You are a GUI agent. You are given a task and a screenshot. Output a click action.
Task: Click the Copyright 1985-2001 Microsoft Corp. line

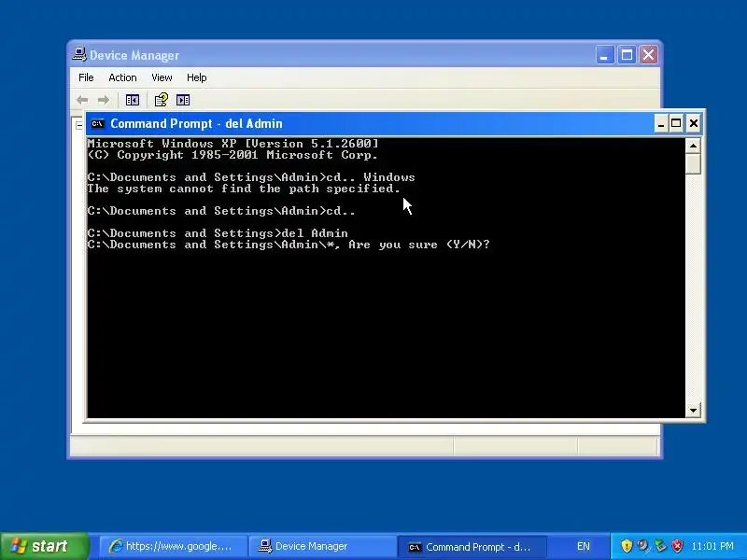pos(233,155)
